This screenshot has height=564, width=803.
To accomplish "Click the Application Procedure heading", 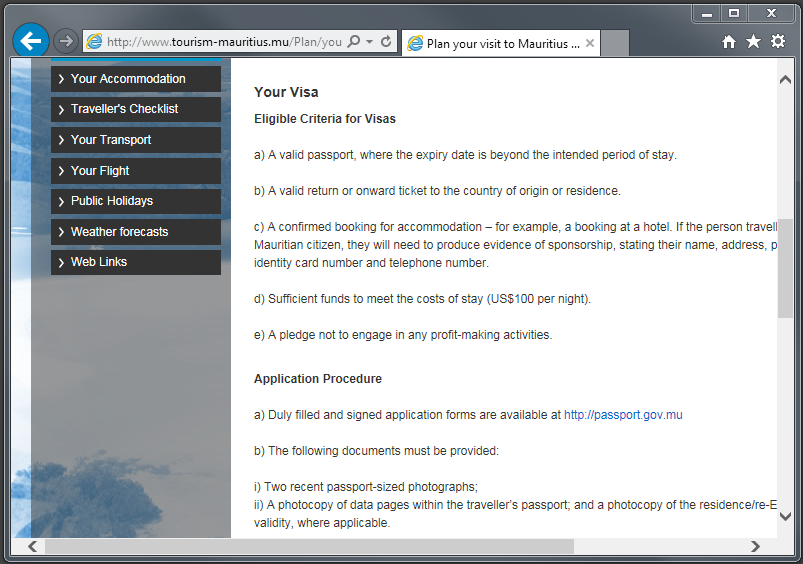I will tap(318, 379).
